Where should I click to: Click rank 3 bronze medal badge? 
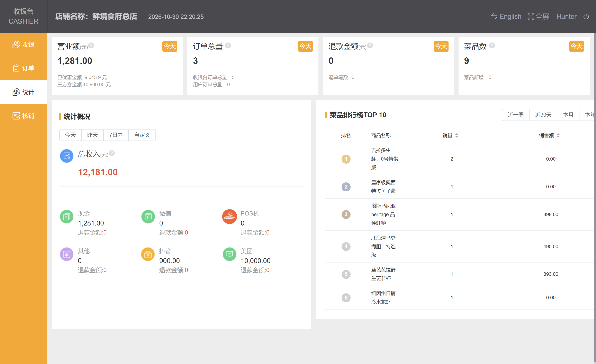tap(346, 214)
